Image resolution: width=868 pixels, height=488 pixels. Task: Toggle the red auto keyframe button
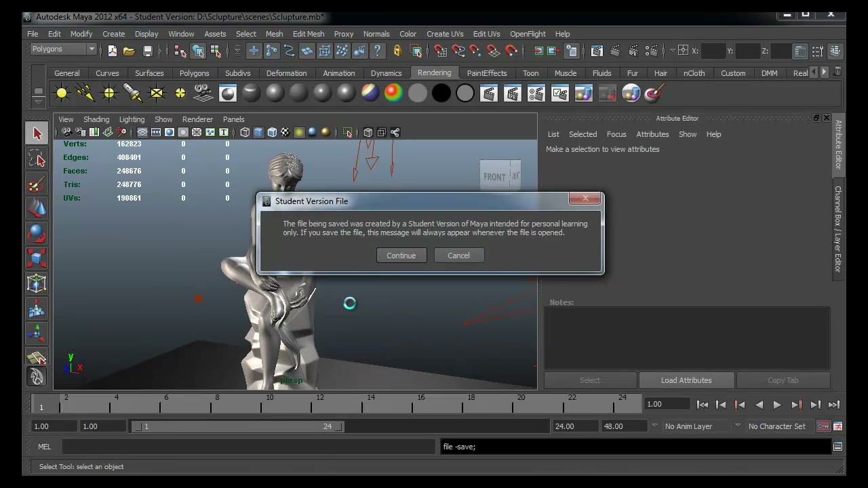coord(823,426)
